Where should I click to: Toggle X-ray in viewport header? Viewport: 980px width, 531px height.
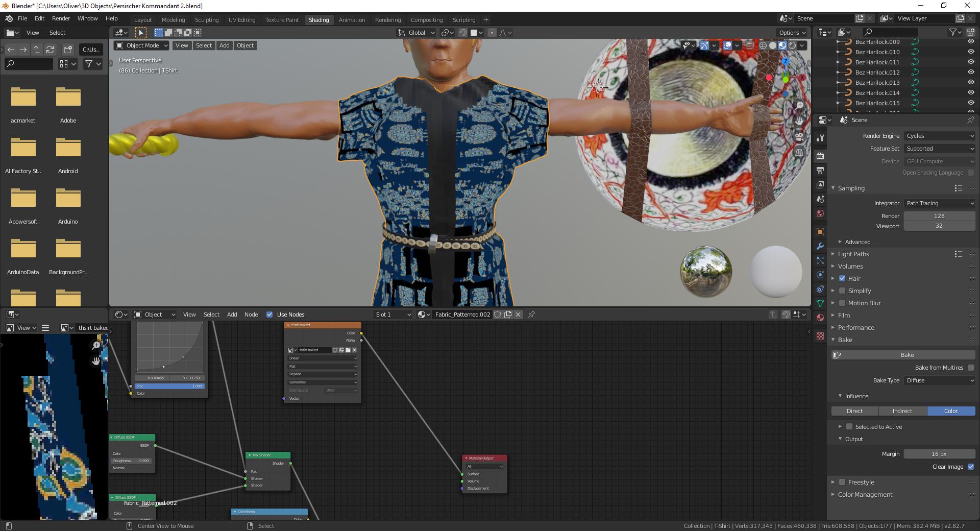click(x=750, y=45)
